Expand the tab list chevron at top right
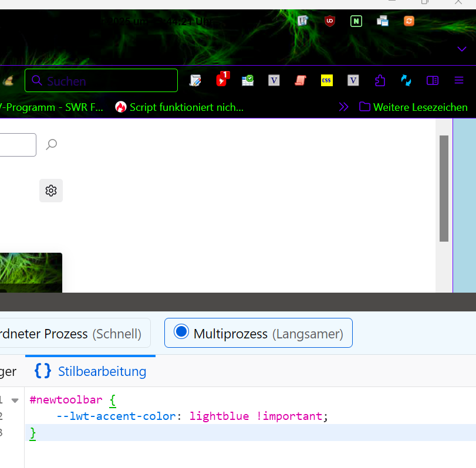476x468 pixels. [462, 49]
